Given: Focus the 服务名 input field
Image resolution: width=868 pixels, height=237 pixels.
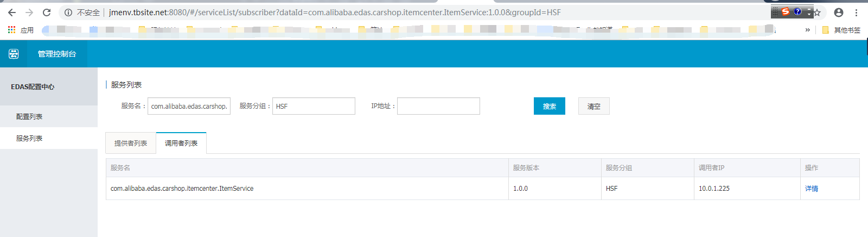Looking at the screenshot, I should click(189, 106).
